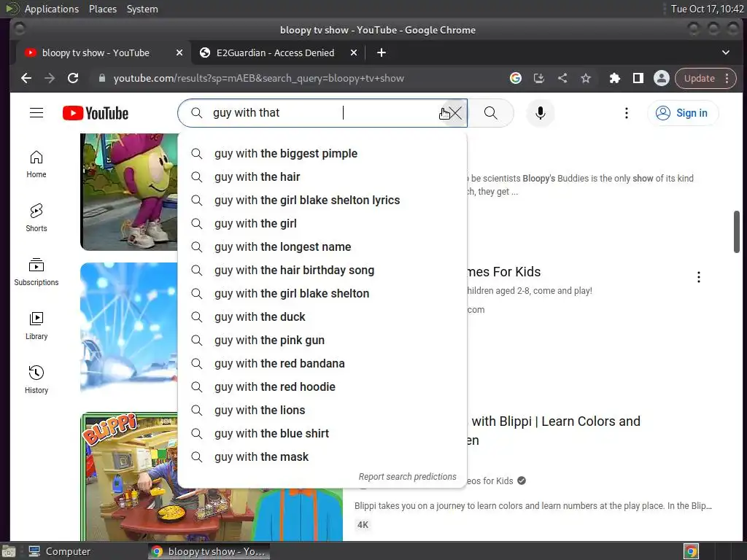Image resolution: width=747 pixels, height=560 pixels.
Task: Bookmark this page with the star
Action: 586,78
